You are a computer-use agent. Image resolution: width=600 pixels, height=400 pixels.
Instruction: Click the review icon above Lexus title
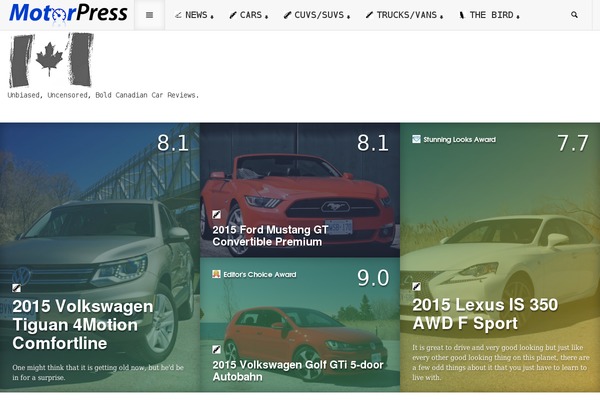[416, 286]
